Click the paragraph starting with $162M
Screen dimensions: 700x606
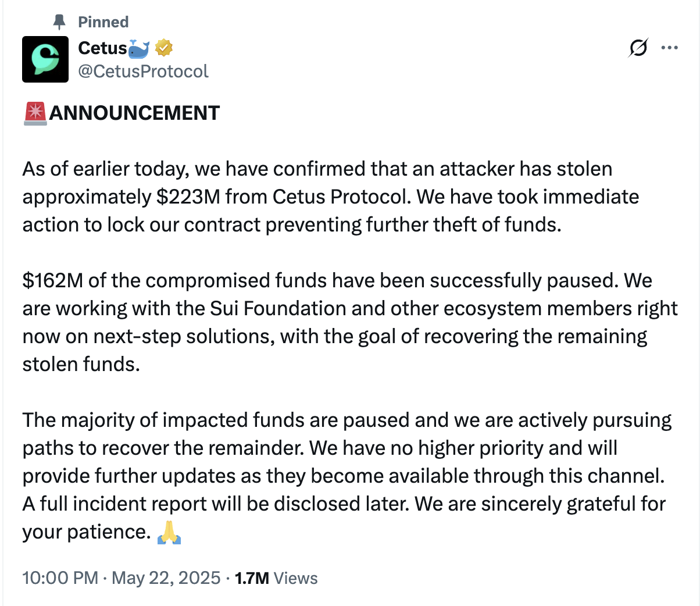pyautogui.click(x=350, y=322)
